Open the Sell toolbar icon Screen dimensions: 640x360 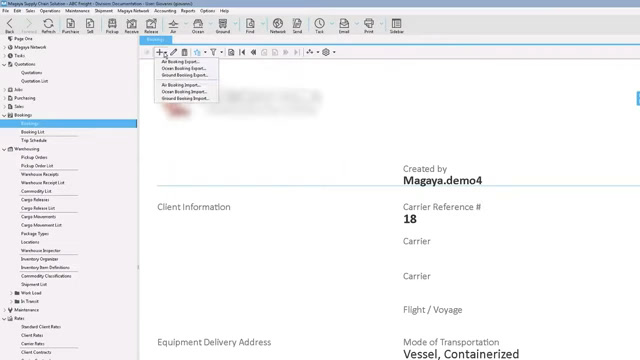click(90, 24)
